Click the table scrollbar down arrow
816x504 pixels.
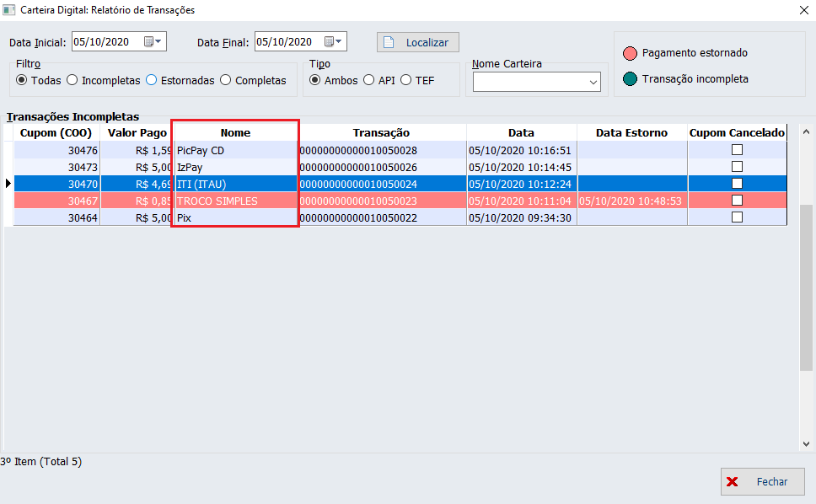coord(807,443)
